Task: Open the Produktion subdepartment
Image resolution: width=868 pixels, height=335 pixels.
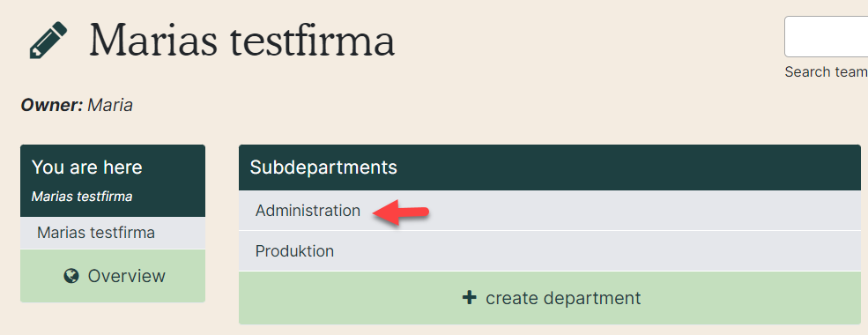Action: tap(294, 251)
